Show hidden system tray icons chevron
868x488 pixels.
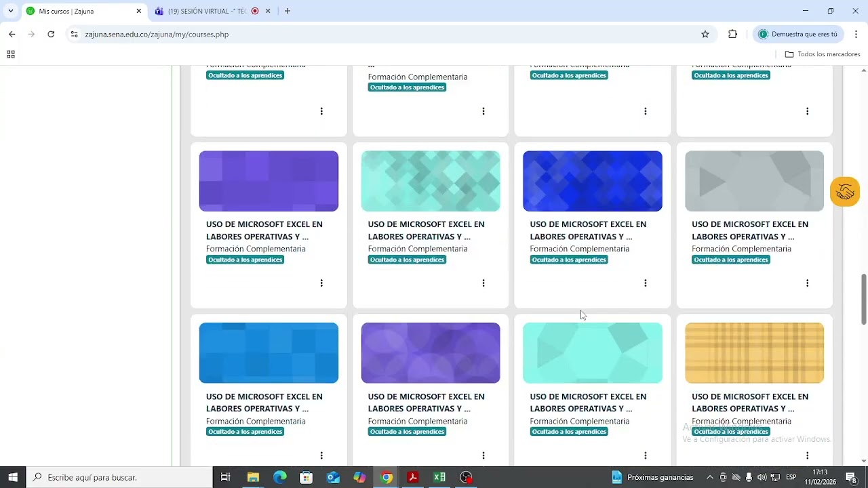[x=710, y=477]
